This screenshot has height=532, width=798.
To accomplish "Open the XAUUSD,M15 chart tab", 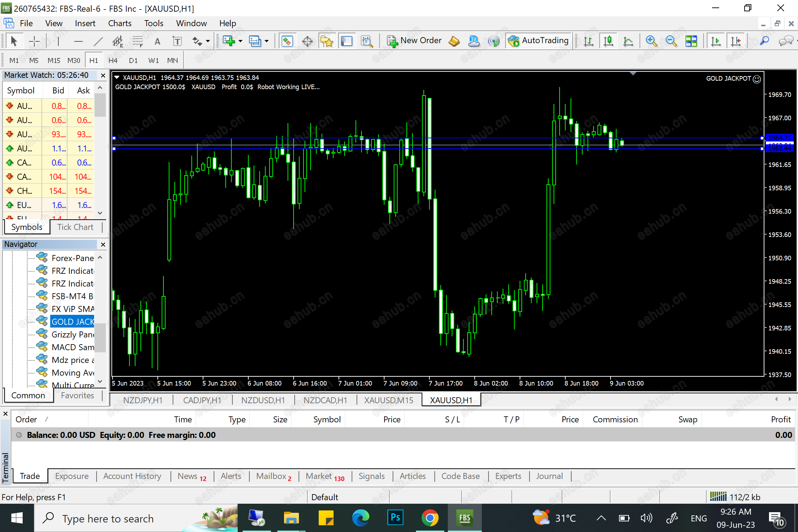I will 389,400.
